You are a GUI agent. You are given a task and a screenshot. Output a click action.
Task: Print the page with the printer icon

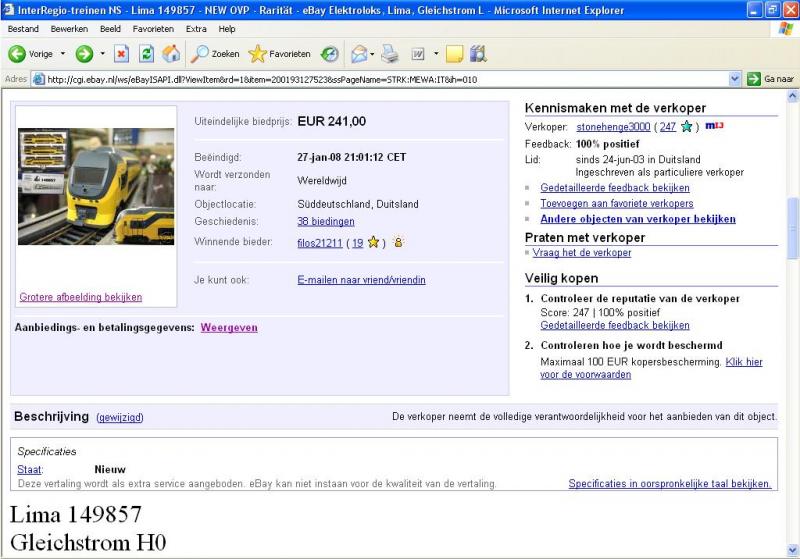point(390,54)
